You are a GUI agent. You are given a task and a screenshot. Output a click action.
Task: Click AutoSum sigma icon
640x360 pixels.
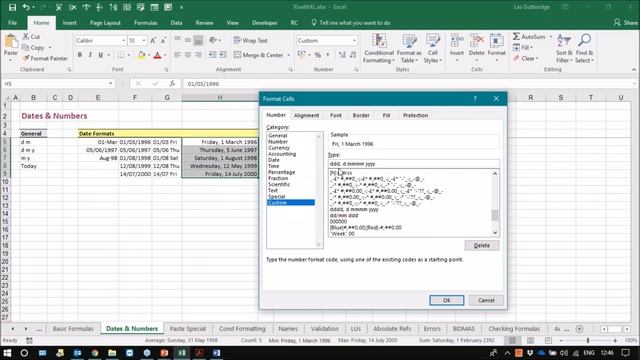pos(516,36)
